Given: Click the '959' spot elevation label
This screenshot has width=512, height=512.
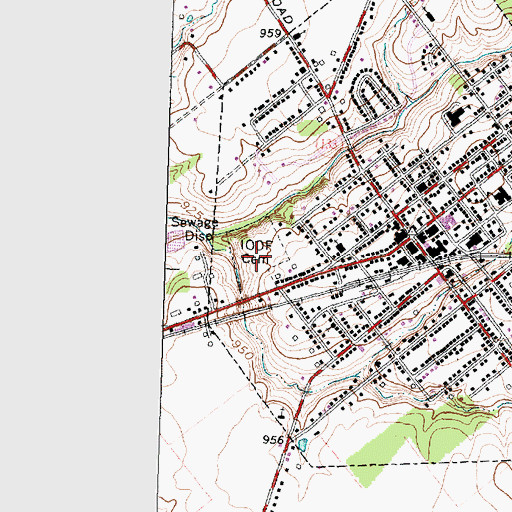Looking at the screenshot, I should 270,33.
